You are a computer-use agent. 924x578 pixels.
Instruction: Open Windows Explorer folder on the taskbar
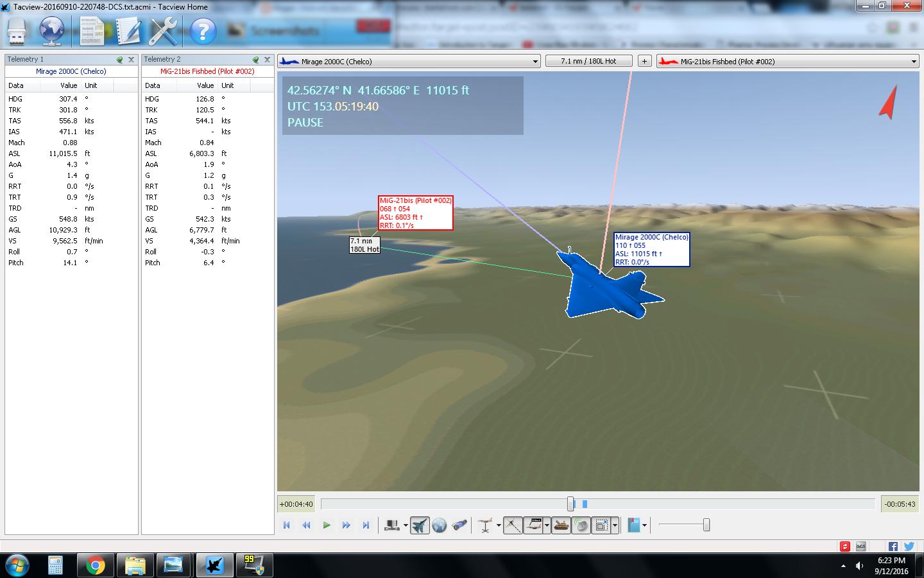tap(135, 565)
